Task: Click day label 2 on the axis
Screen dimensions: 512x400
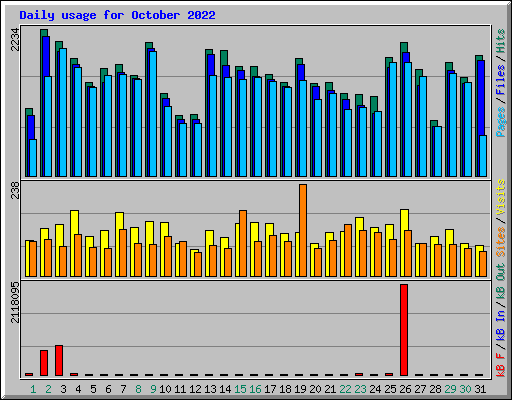Action: pos(48,389)
